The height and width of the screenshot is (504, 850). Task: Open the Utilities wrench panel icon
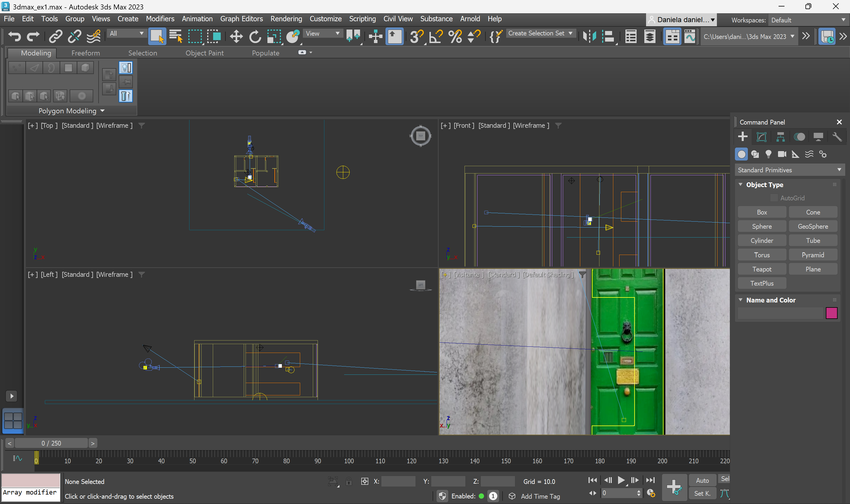(x=837, y=137)
